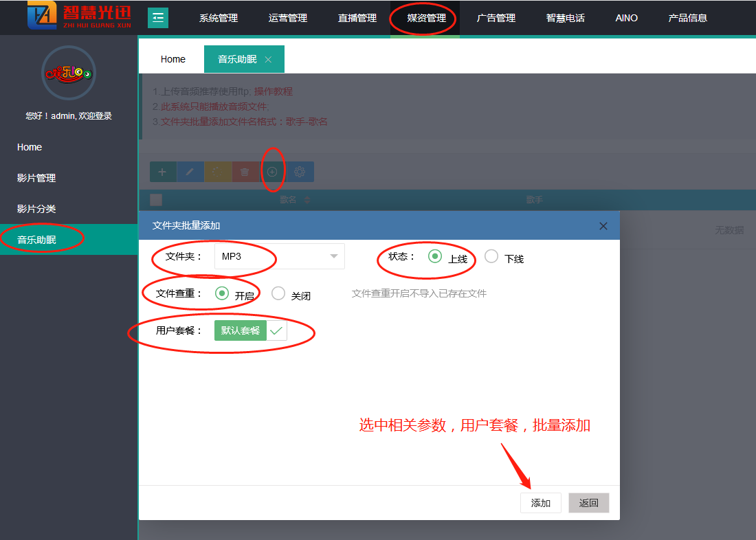The width and height of the screenshot is (756, 540).
Task: Open the 媒资管理 top menu
Action: click(426, 18)
